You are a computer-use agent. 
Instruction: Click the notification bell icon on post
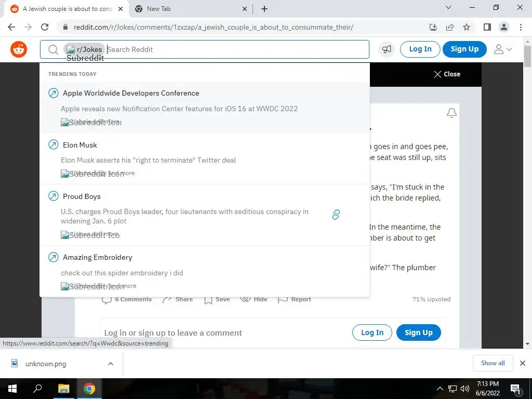[x=451, y=113]
